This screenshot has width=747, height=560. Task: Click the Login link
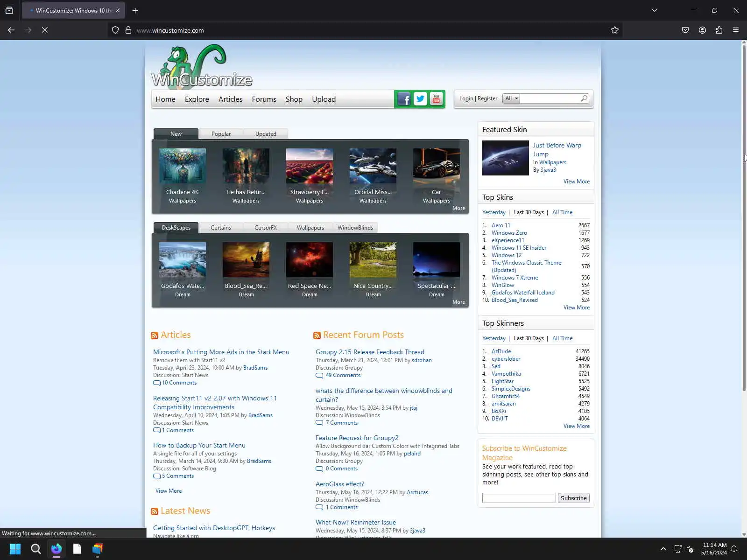[466, 98]
